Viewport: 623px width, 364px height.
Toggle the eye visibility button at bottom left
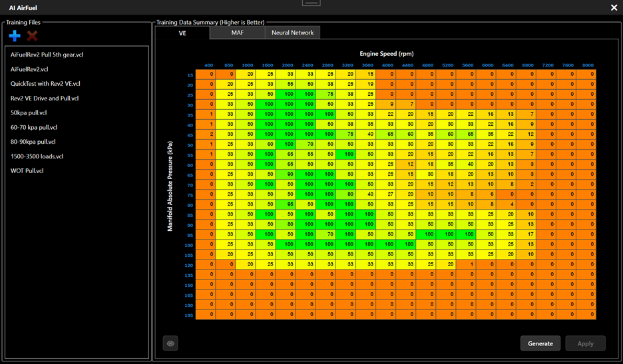(x=170, y=343)
